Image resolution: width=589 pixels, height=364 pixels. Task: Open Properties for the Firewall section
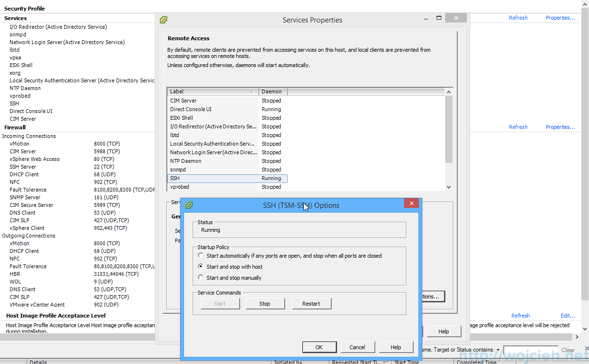(x=560, y=126)
